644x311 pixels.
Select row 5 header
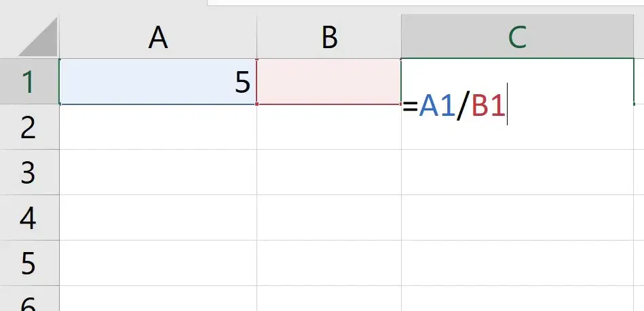tap(29, 263)
